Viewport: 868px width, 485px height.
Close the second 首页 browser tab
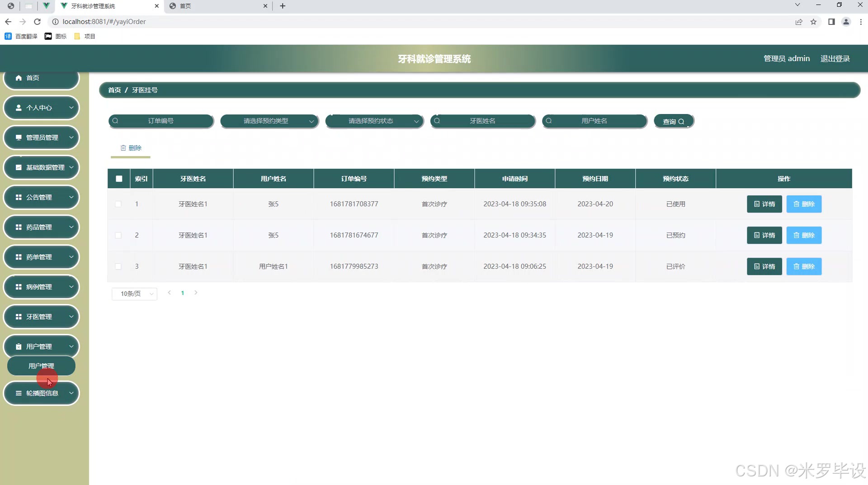[x=265, y=6]
